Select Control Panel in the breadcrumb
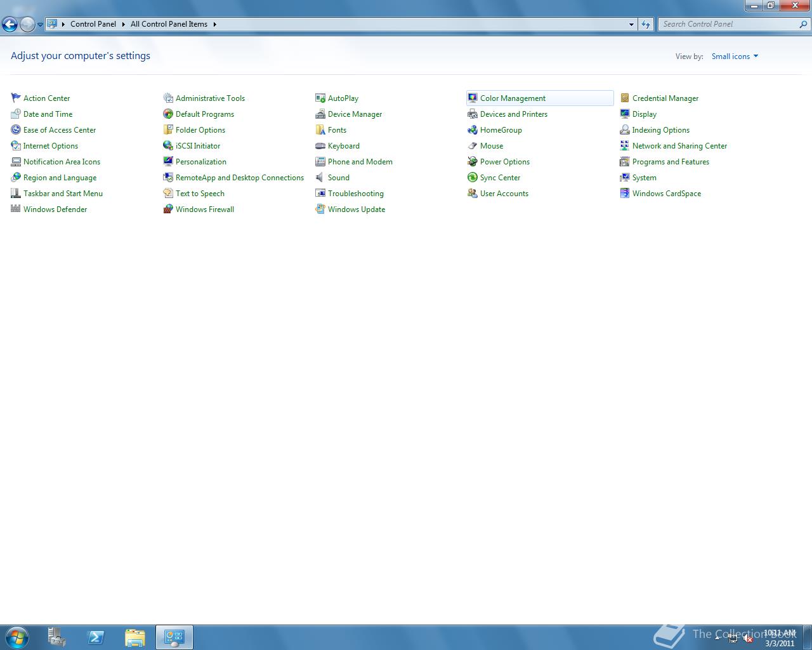 [93, 24]
